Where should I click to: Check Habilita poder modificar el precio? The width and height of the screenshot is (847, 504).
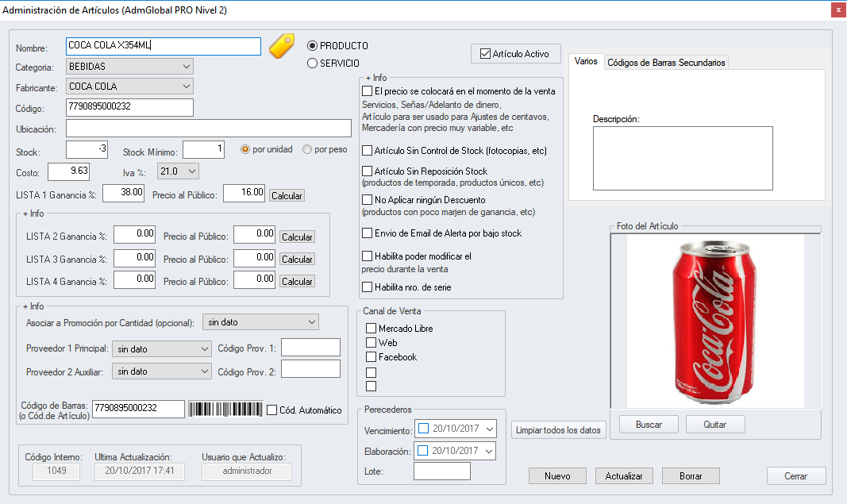tap(368, 256)
